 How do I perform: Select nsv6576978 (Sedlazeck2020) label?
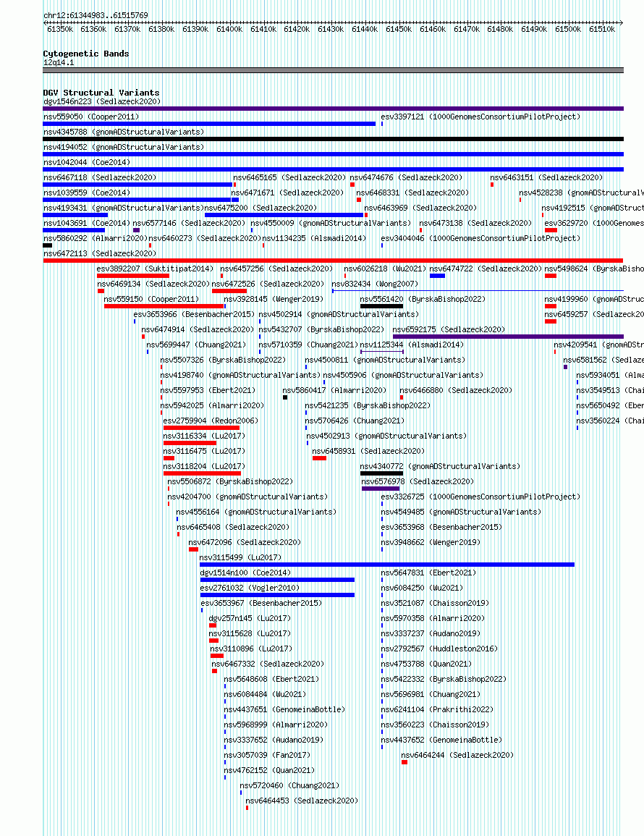coord(418,481)
